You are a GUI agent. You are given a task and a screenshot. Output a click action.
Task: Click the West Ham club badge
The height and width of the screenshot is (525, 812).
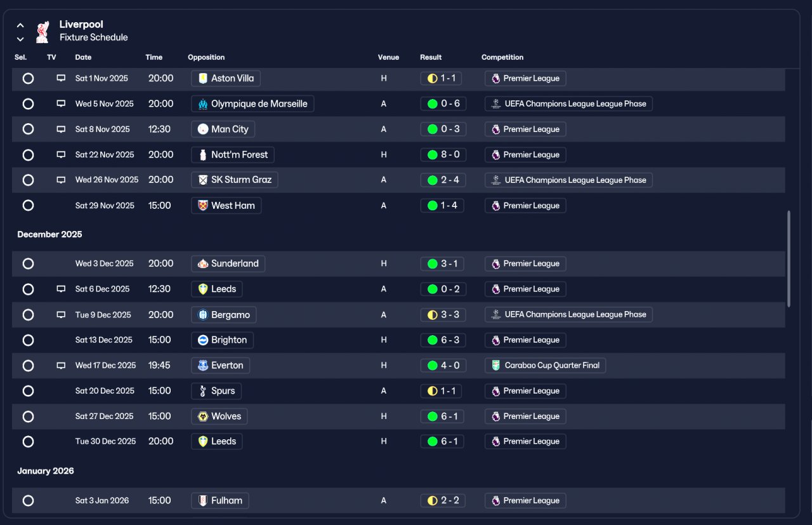pos(203,206)
